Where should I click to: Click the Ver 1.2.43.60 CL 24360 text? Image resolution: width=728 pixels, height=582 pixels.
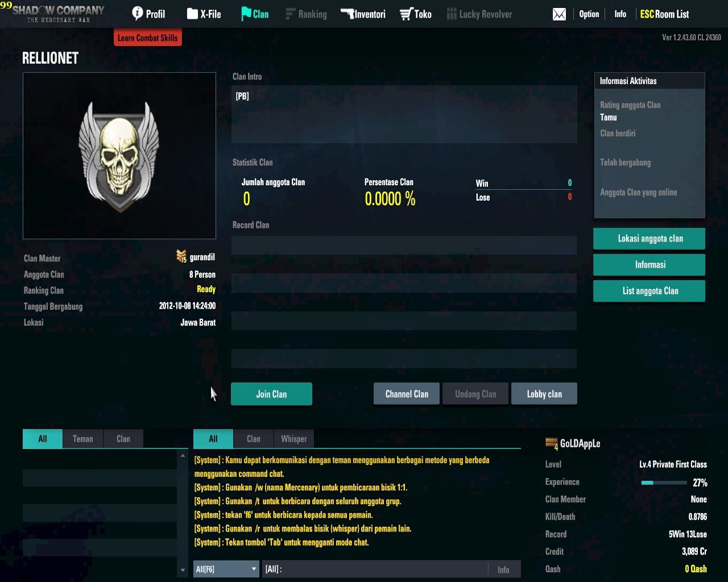click(x=692, y=38)
